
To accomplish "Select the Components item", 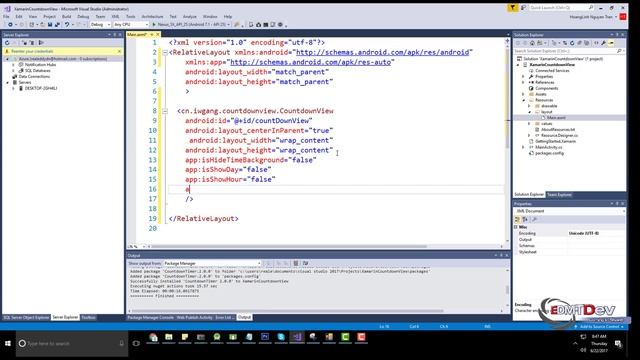I will point(547,88).
